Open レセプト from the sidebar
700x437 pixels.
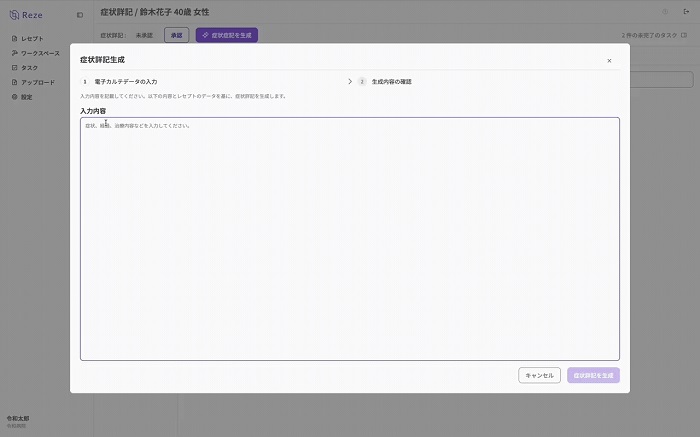click(x=32, y=38)
